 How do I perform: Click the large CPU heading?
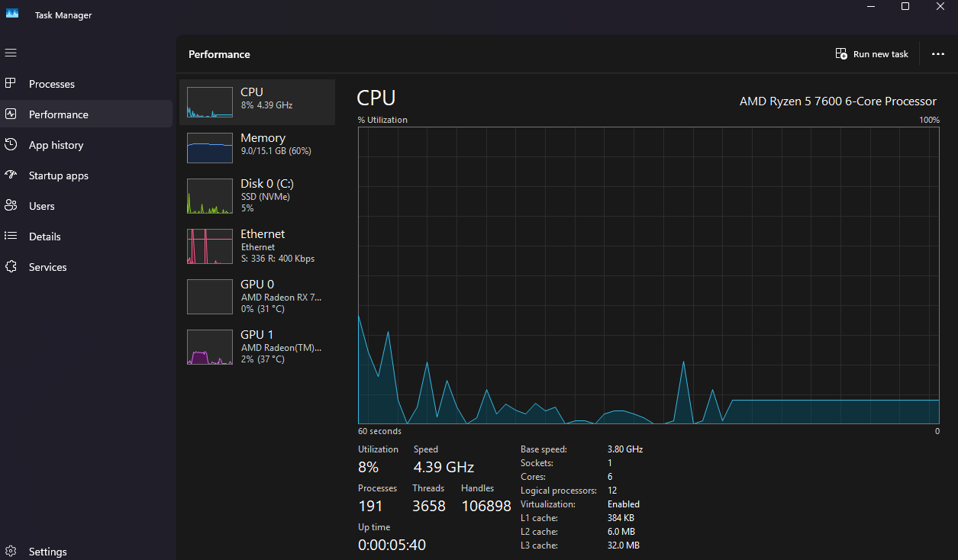376,98
